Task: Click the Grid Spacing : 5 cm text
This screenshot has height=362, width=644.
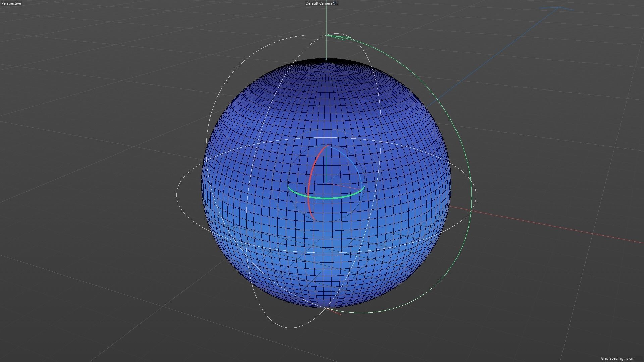Action: point(618,358)
